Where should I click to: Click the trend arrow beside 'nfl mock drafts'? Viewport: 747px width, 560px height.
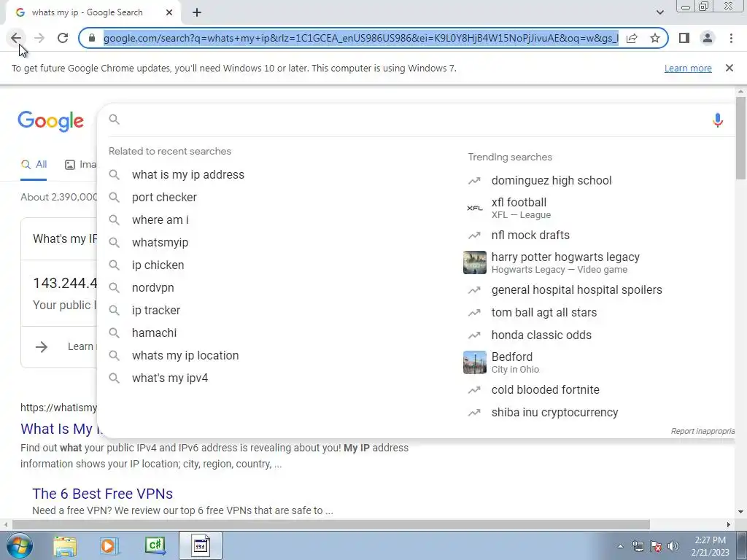coord(474,236)
